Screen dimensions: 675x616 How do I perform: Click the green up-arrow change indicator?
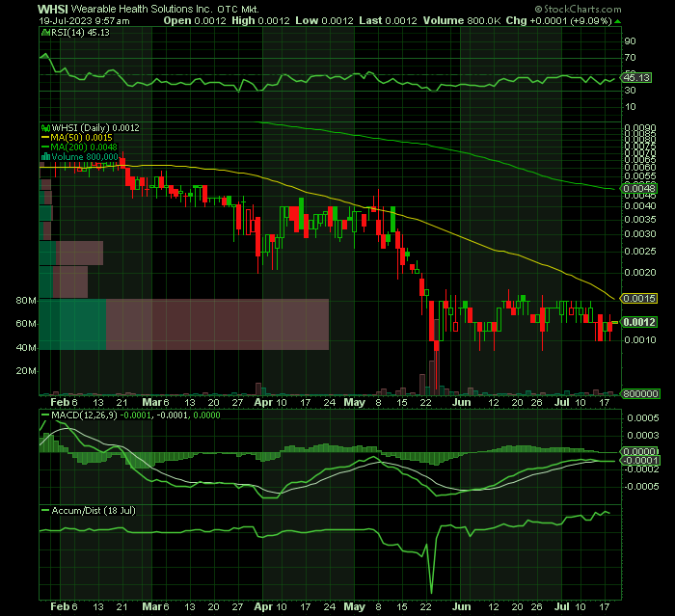pyautogui.click(x=618, y=21)
